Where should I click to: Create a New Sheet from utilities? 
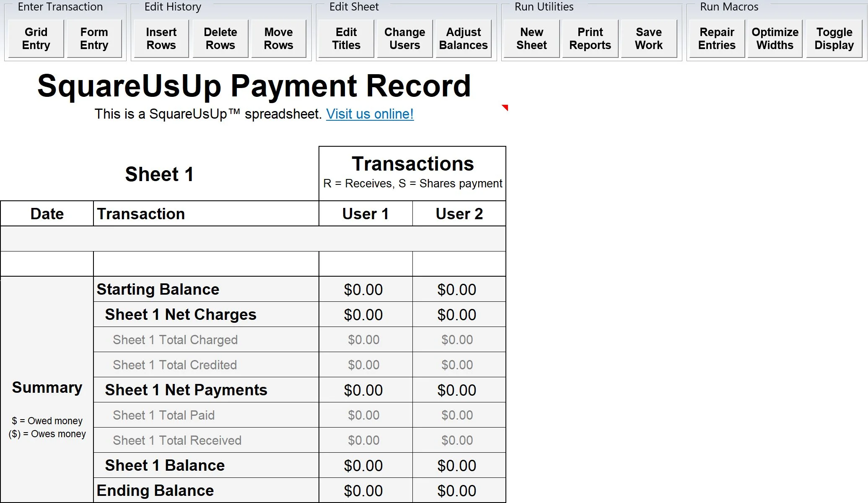(x=531, y=39)
